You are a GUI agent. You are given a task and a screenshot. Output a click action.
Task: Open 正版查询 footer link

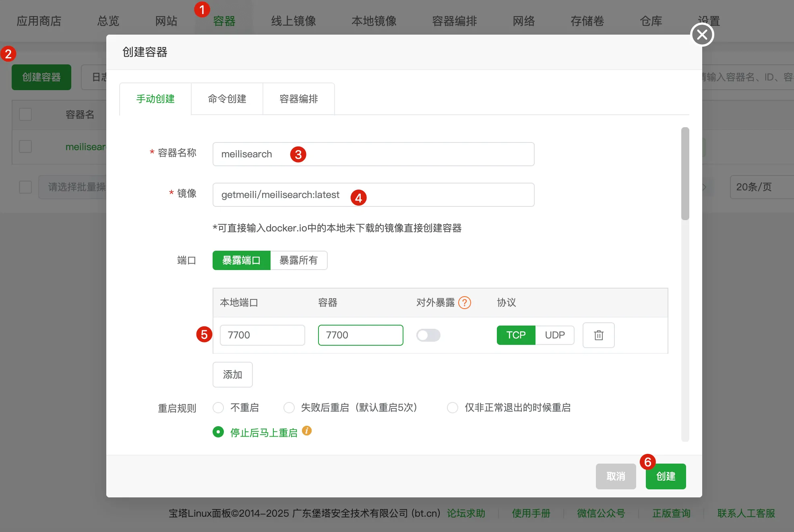pyautogui.click(x=671, y=513)
